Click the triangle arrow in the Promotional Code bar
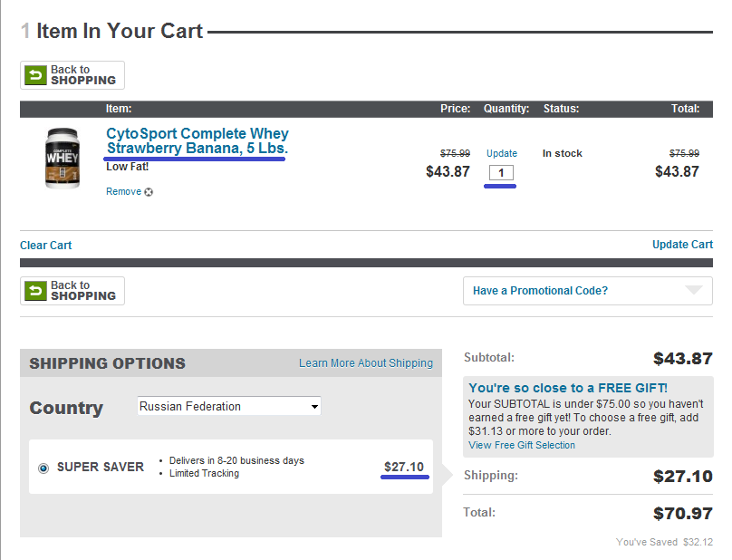This screenshot has width=732, height=560. [694, 291]
